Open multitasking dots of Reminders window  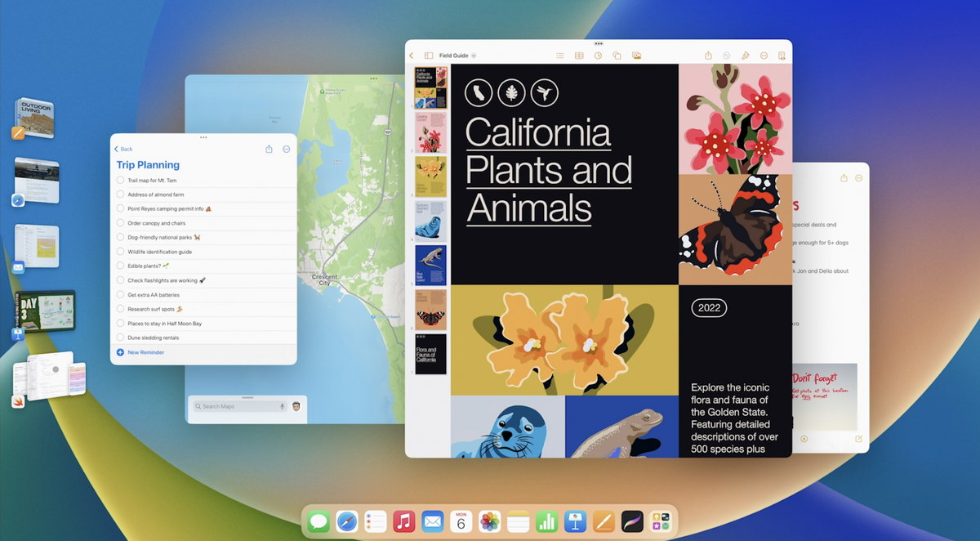click(203, 137)
